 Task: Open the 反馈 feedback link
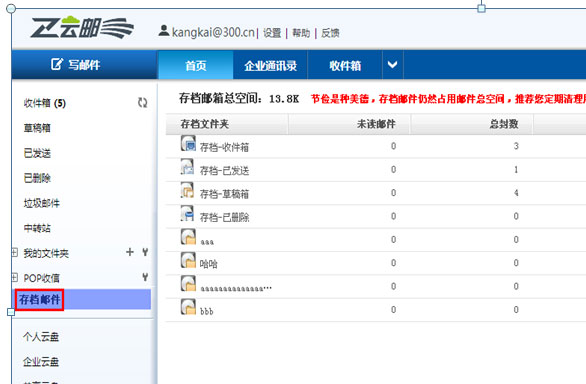pos(330,33)
